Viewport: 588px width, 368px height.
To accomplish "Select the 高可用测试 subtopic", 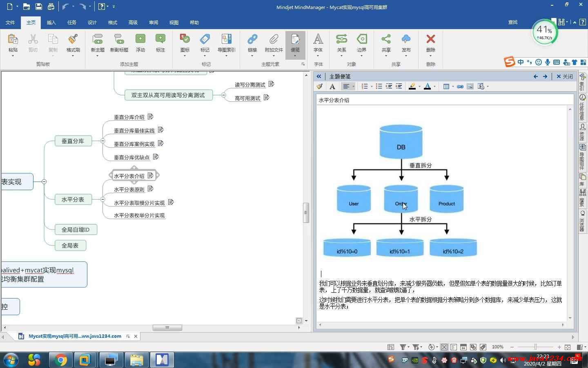I will 247,98.
